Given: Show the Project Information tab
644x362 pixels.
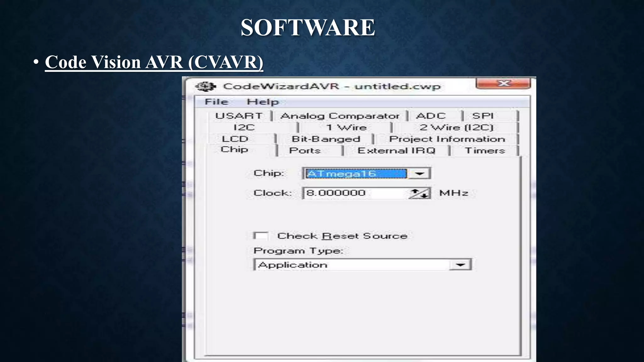Looking at the screenshot, I should point(447,139).
